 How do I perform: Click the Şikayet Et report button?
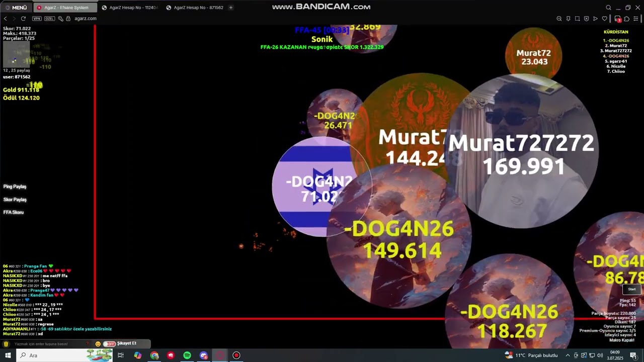(126, 343)
